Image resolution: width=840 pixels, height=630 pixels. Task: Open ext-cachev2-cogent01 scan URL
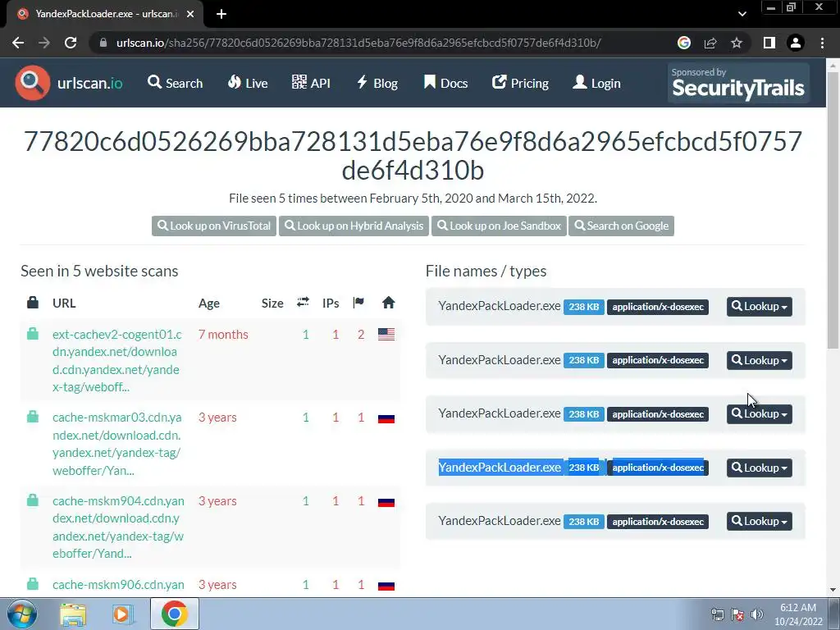pos(117,361)
